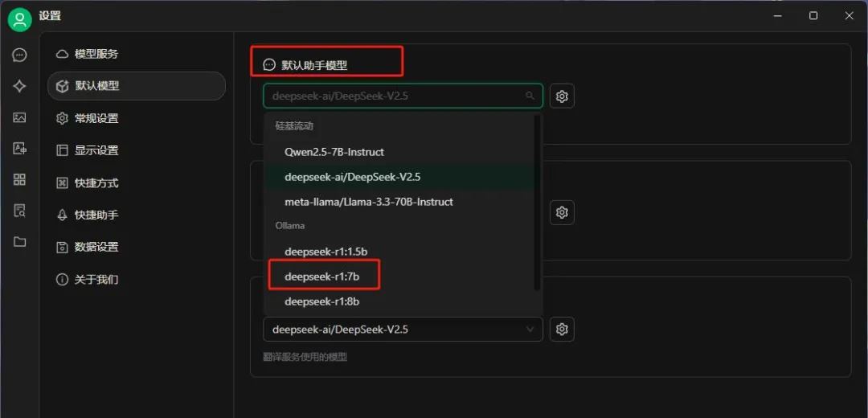Open the 快捷助手 settings section
The height and width of the screenshot is (418, 868).
coord(136,215)
